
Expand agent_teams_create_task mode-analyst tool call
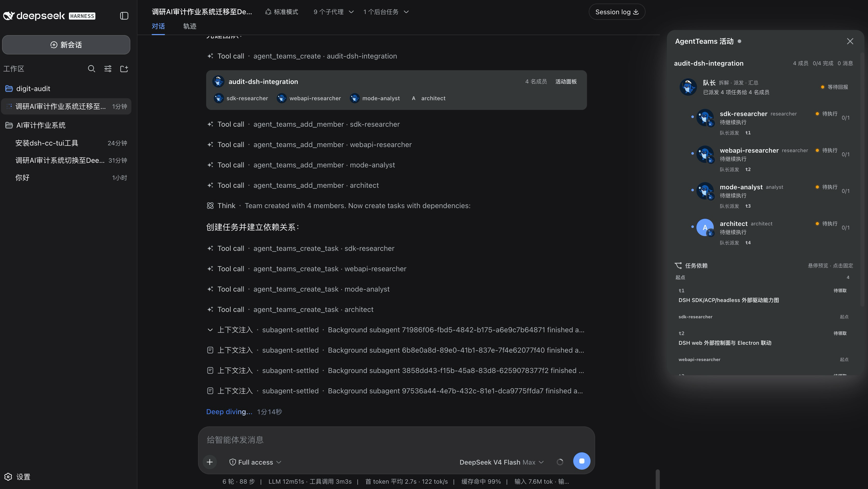298,289
